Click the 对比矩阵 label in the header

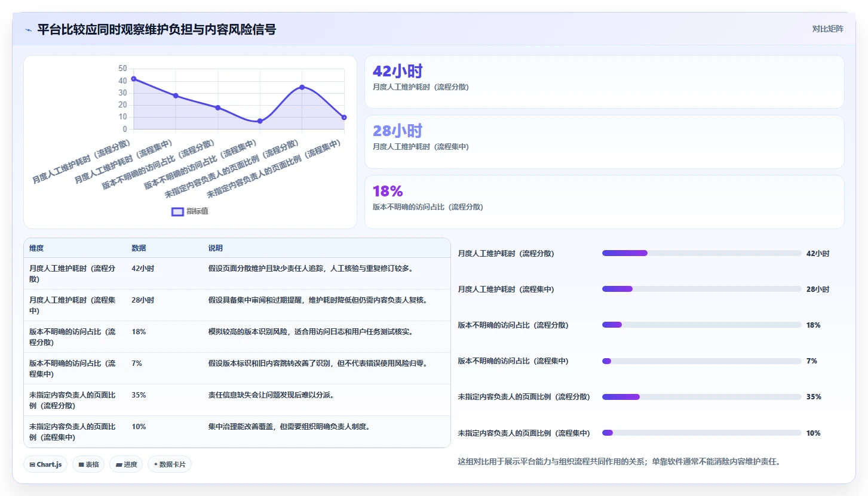(x=827, y=29)
